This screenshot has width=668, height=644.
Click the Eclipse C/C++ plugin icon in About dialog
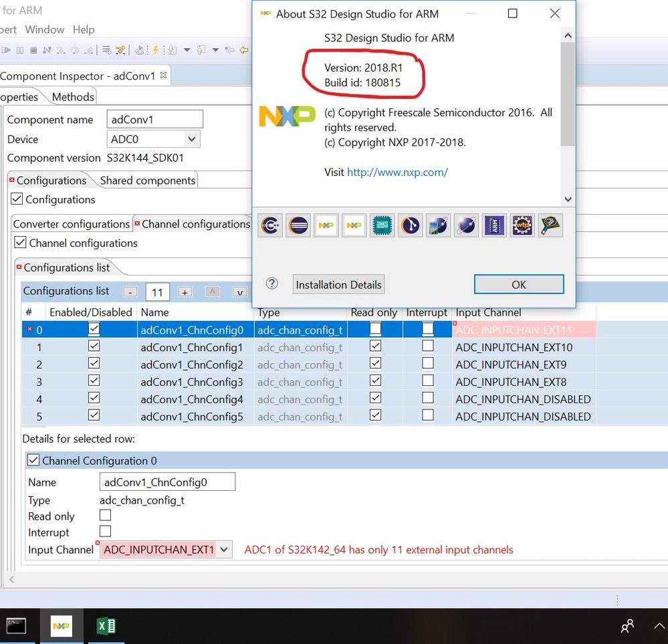[270, 225]
